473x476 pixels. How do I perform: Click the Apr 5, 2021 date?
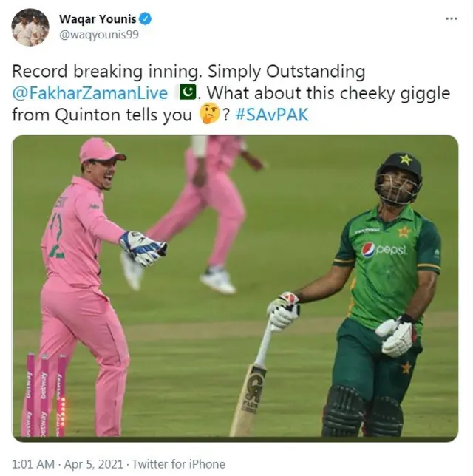coord(94,464)
